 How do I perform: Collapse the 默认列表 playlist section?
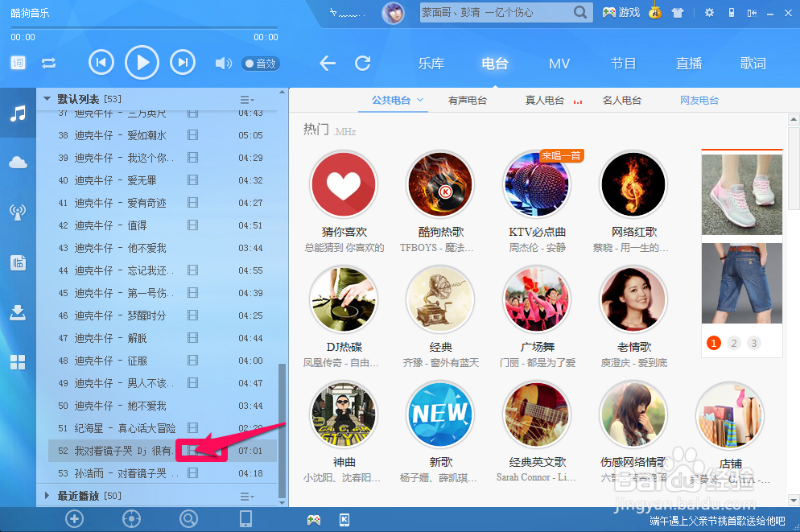46,98
